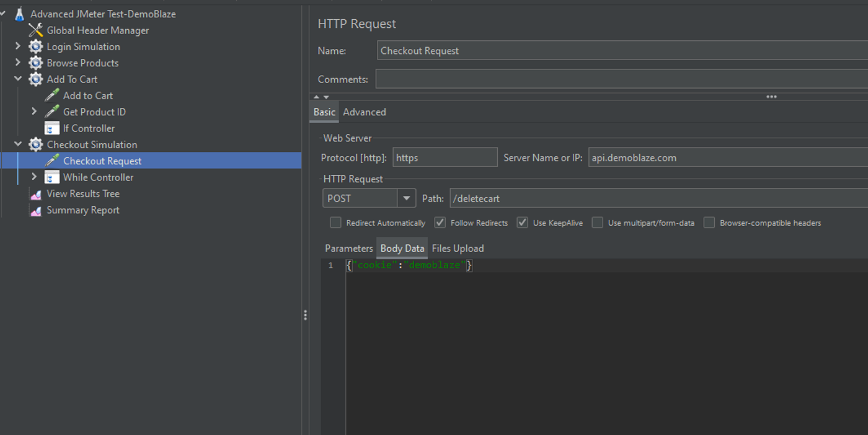Select the Login Simulation tree item
The width and height of the screenshot is (868, 435).
[x=84, y=47]
